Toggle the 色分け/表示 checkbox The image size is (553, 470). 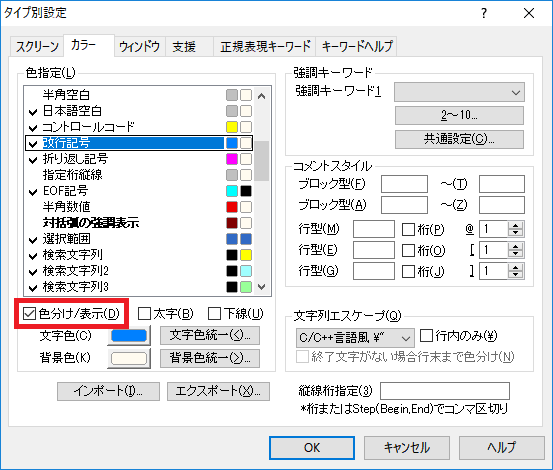29,313
